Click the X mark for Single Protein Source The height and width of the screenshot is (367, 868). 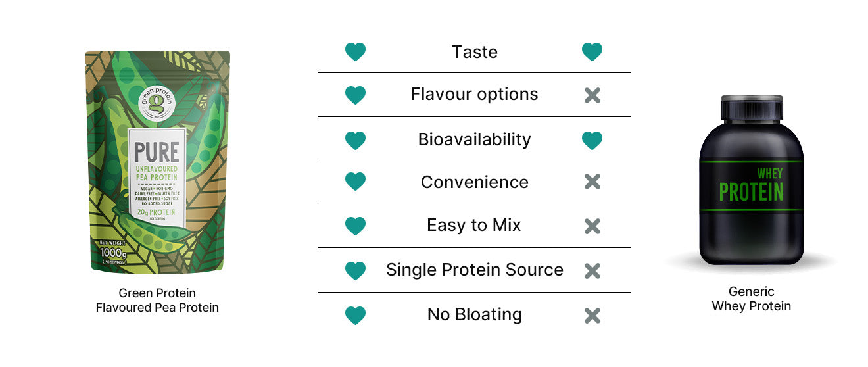coord(592,270)
